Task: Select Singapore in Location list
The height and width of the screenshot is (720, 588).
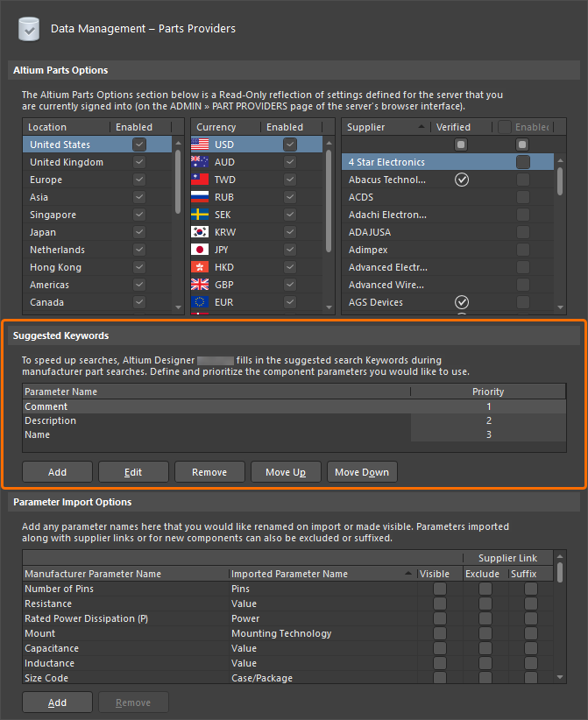Action: 97,215
